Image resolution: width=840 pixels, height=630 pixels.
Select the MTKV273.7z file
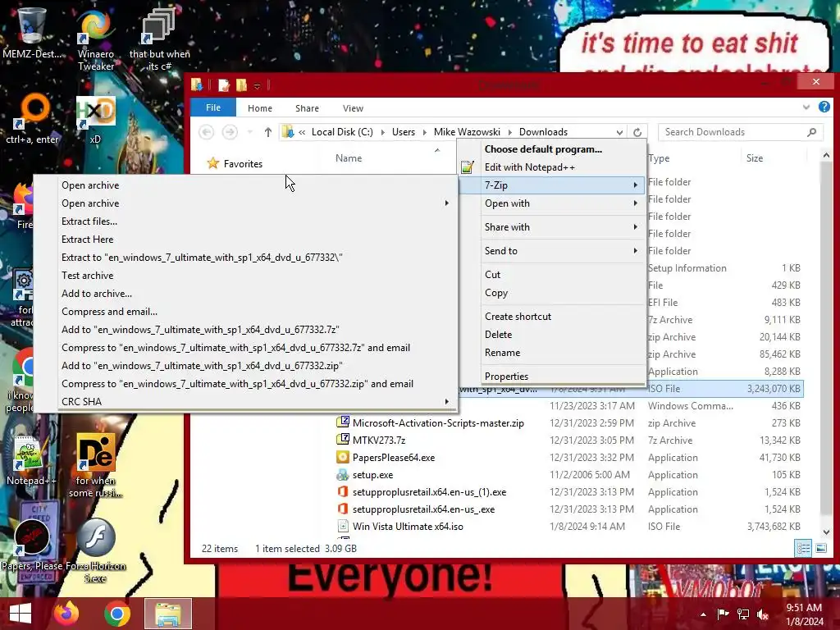point(379,441)
